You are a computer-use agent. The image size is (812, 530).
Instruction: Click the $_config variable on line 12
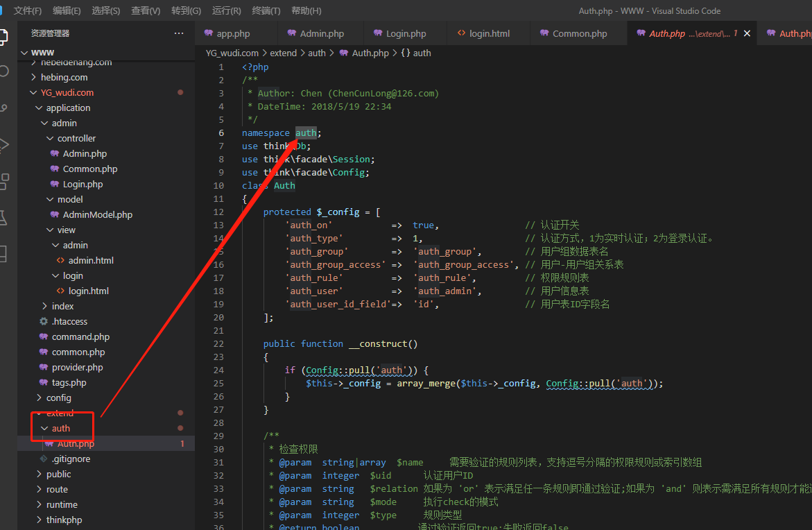point(338,212)
